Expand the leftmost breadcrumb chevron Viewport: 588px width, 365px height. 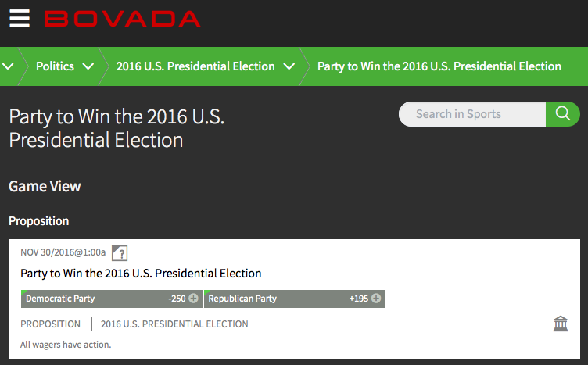(x=8, y=66)
